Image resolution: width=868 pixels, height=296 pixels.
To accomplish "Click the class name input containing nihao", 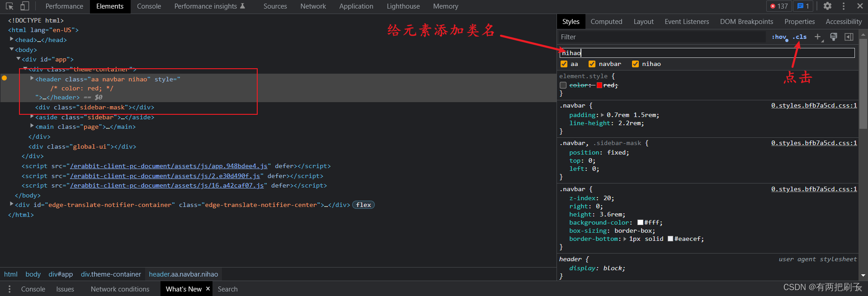I will (x=707, y=53).
